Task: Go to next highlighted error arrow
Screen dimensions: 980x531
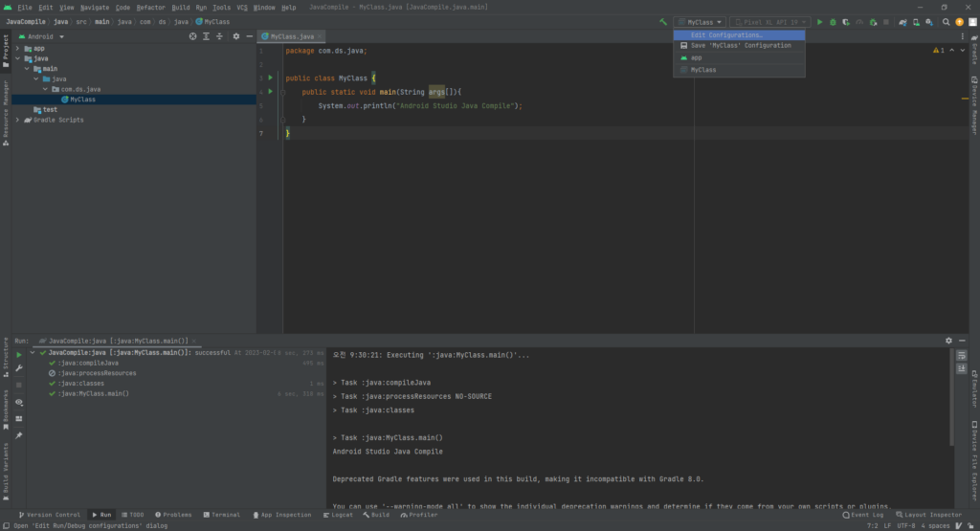Action: pyautogui.click(x=963, y=50)
